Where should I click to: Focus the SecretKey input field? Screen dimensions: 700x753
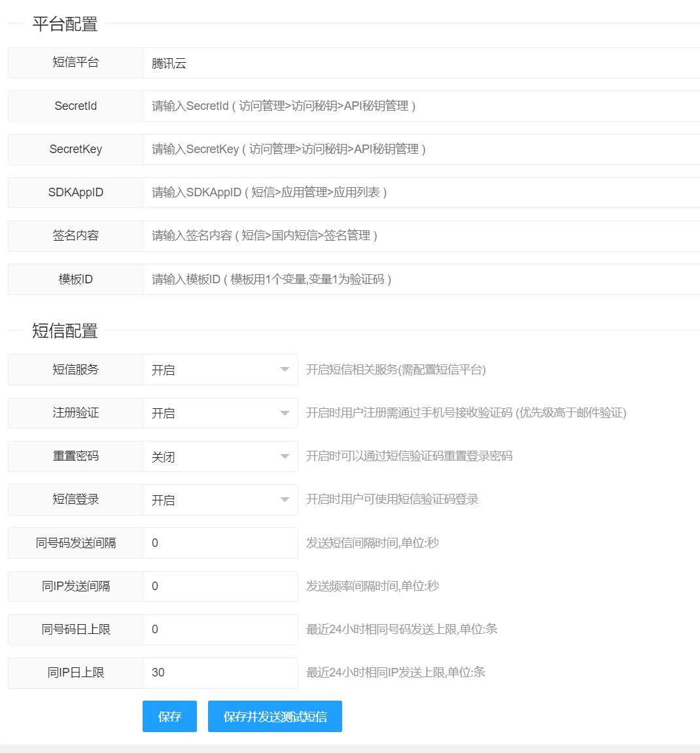pyautogui.click(x=419, y=149)
